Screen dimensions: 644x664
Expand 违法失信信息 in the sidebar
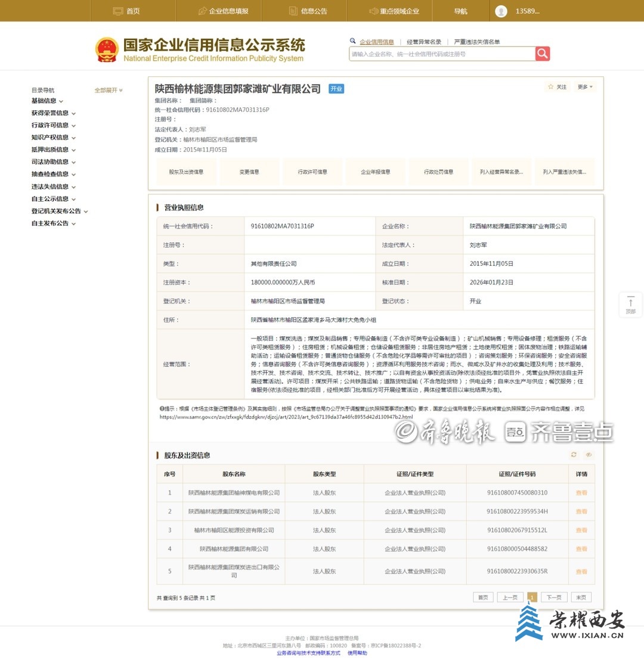point(54,187)
